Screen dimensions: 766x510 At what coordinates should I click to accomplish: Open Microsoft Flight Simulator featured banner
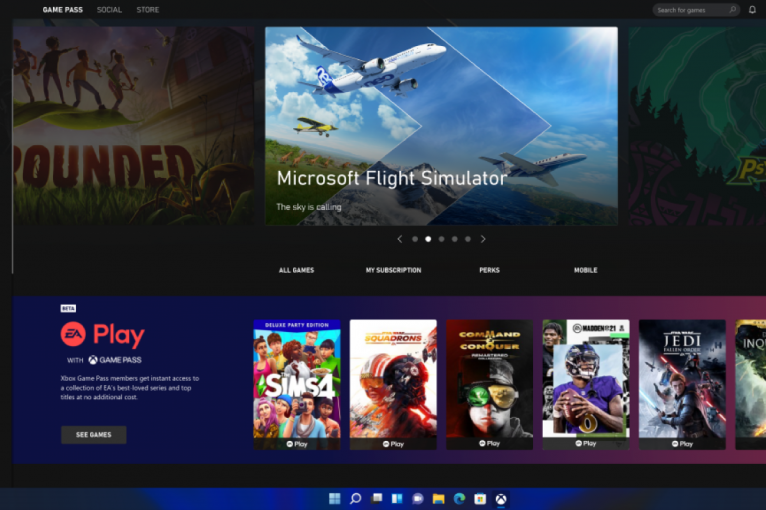441,126
